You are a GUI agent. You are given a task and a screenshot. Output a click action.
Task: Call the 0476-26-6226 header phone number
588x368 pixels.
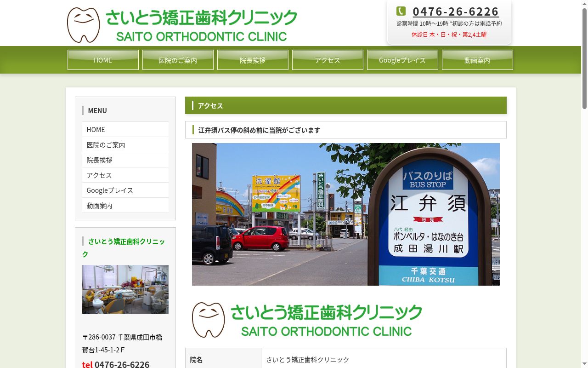[x=455, y=11]
